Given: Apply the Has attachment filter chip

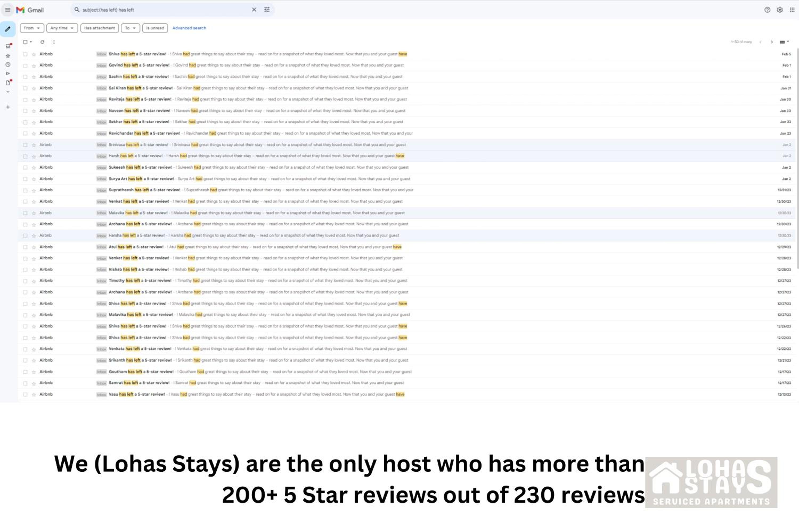Looking at the screenshot, I should (99, 28).
